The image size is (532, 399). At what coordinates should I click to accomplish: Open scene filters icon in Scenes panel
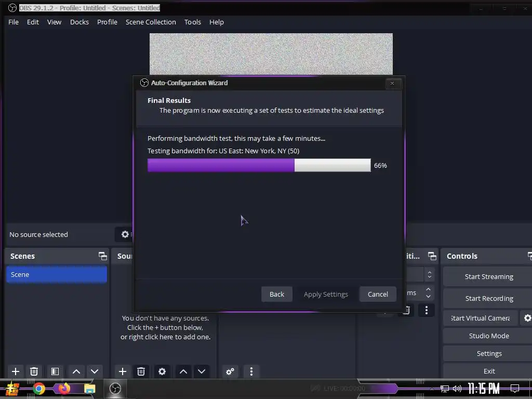(x=55, y=371)
